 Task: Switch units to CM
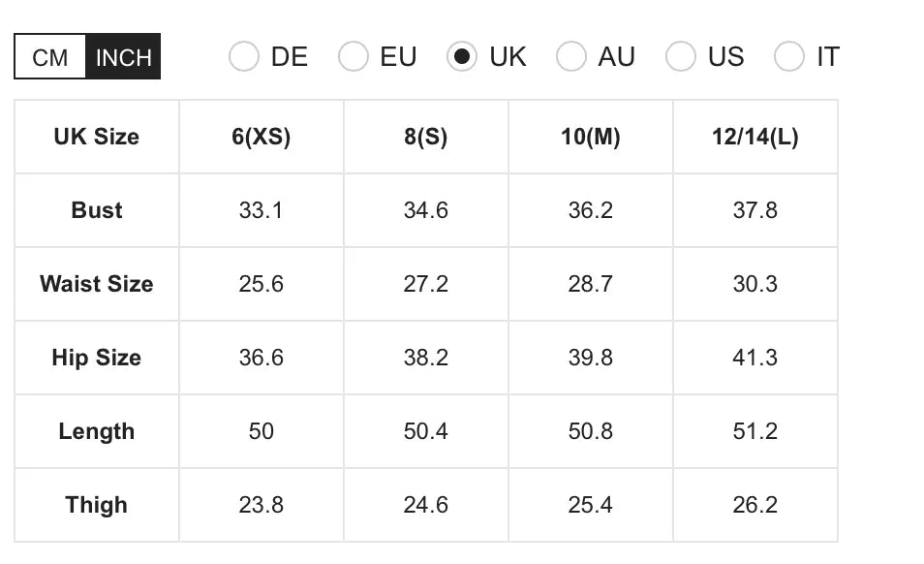pyautogui.click(x=50, y=57)
